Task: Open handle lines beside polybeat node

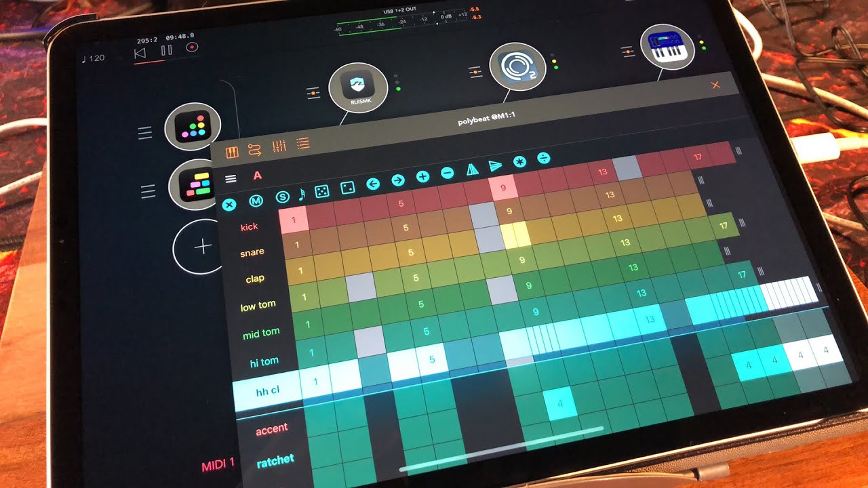Action: coord(148,192)
